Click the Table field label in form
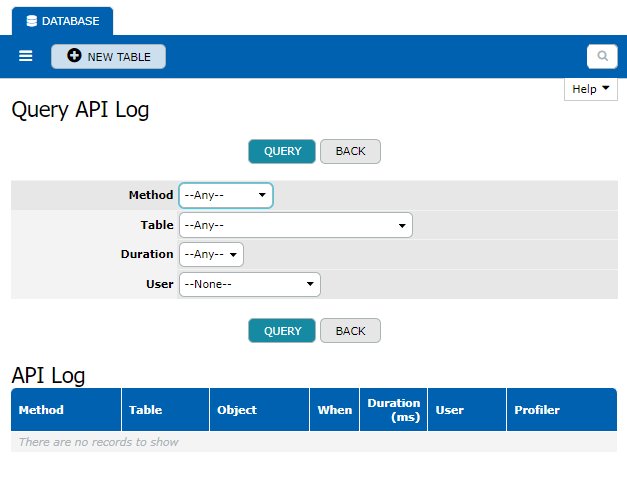The image size is (627, 491). coord(157,225)
